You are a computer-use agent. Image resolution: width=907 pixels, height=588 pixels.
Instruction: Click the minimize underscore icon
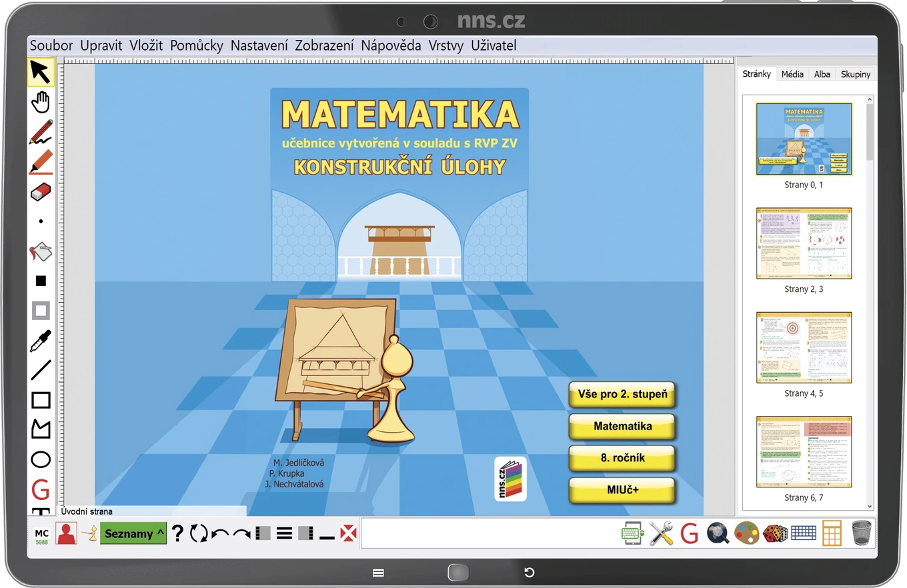[x=327, y=537]
